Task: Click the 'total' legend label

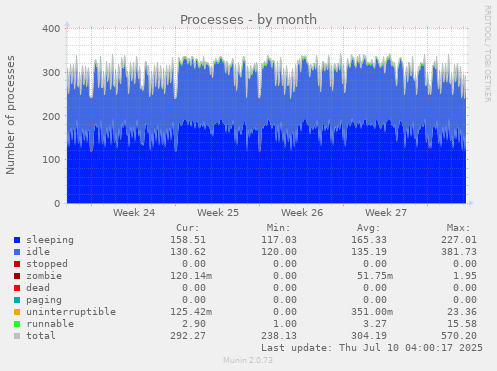Action: point(41,336)
